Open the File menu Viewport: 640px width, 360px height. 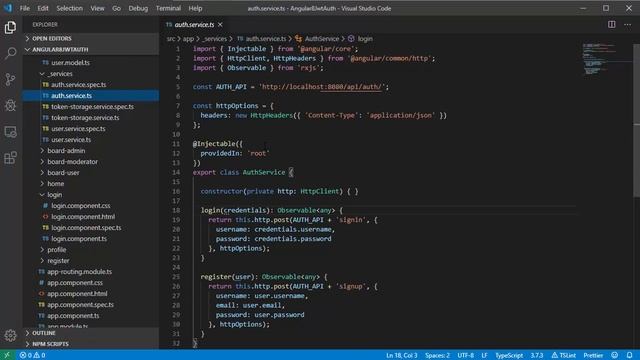24,8
